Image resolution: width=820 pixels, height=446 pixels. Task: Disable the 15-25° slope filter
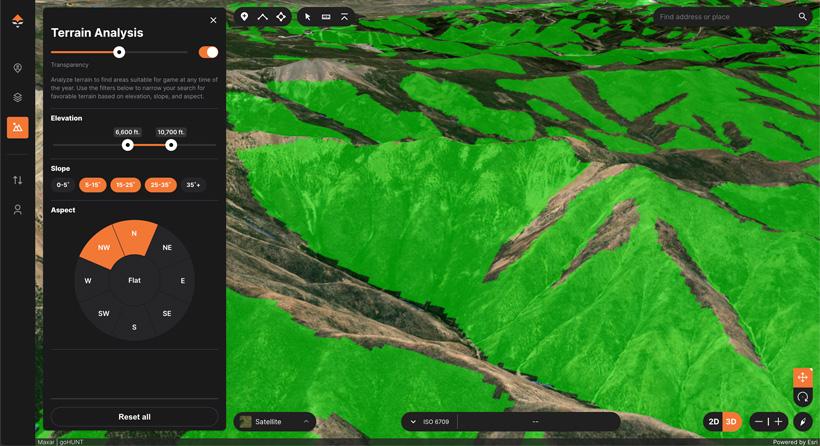coord(126,185)
